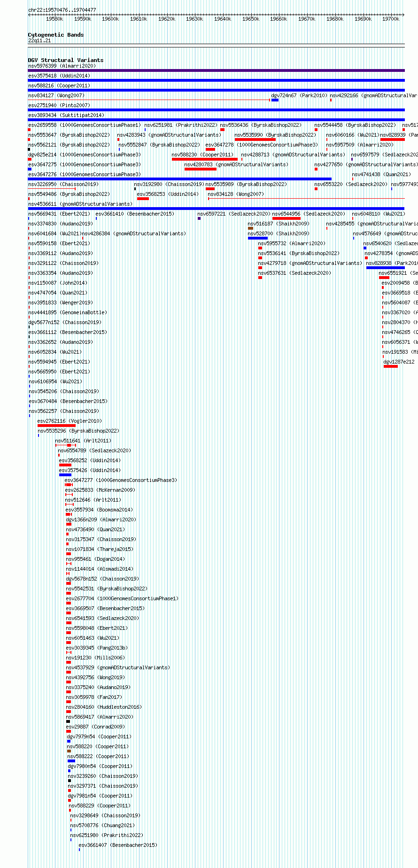Click esv3647278 (1000GenomesConsortiumPhase3) variant
This screenshot has height=868, width=418.
(262, 145)
